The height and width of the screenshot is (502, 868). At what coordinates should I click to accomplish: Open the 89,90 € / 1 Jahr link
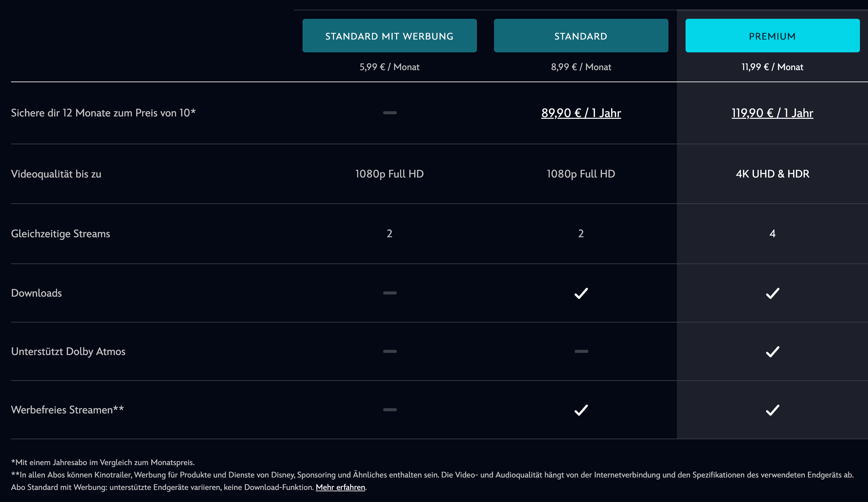(581, 113)
